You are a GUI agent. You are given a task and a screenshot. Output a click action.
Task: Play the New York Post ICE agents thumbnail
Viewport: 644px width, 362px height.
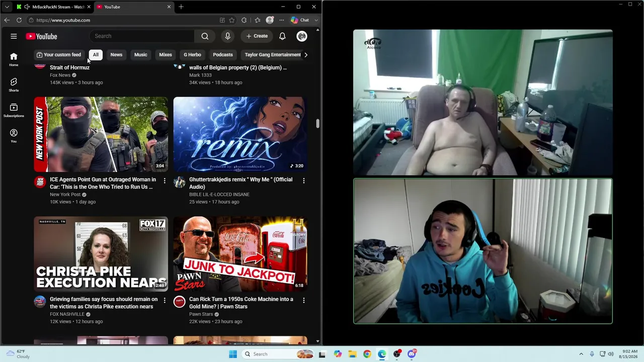click(x=101, y=134)
